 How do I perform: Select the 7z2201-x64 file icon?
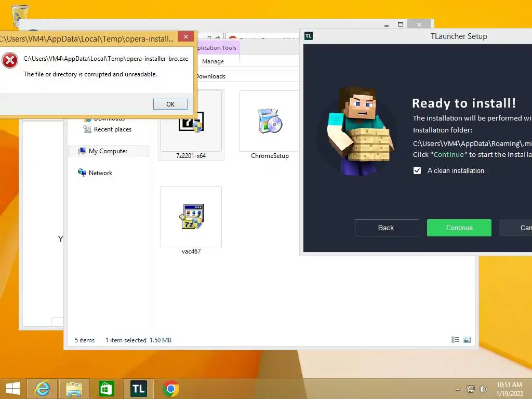[x=191, y=121]
